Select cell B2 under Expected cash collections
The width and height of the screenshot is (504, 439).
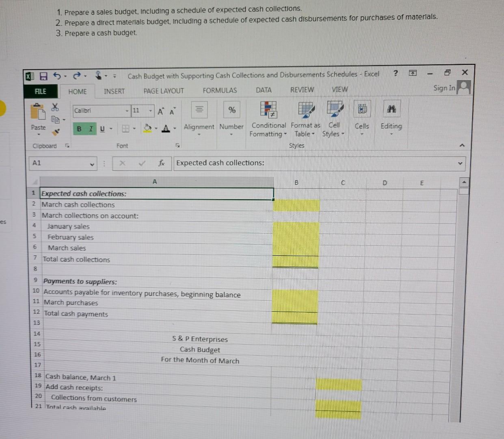click(x=296, y=204)
